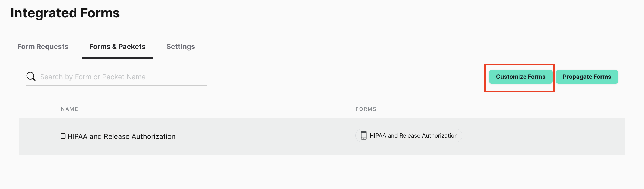Screen dimensions: 644x189
Task: Click the dark underline beneath Forms & Packets
Action: click(x=117, y=58)
